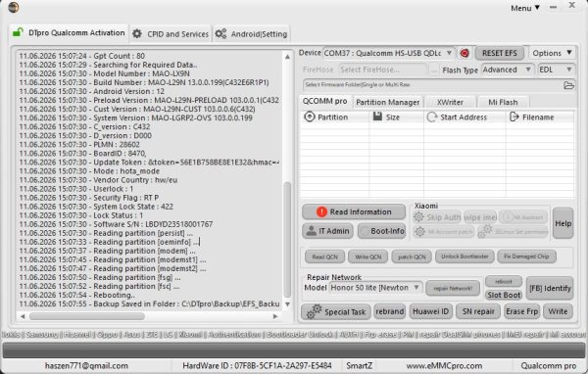Screen dimensions: 588x374
Task: Click the log vertical scrollbar thumb
Action: (287, 240)
